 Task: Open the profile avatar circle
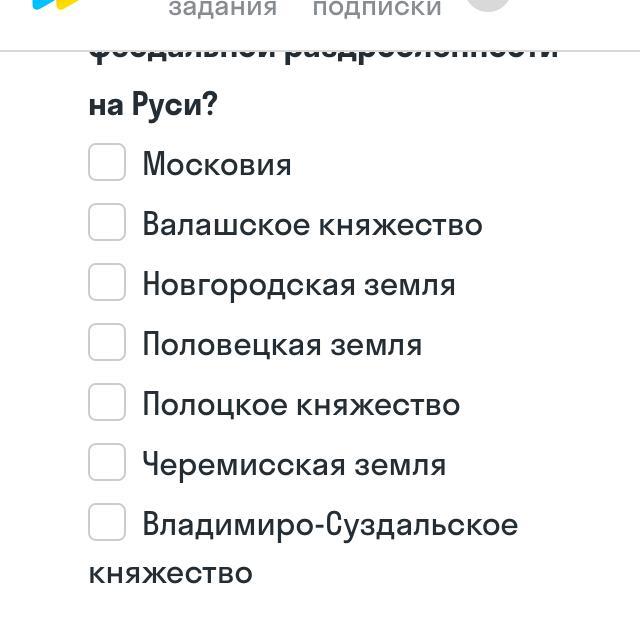coord(488,3)
